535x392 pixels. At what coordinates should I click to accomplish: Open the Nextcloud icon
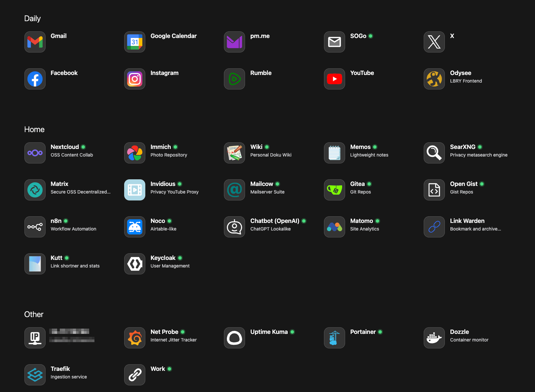35,153
